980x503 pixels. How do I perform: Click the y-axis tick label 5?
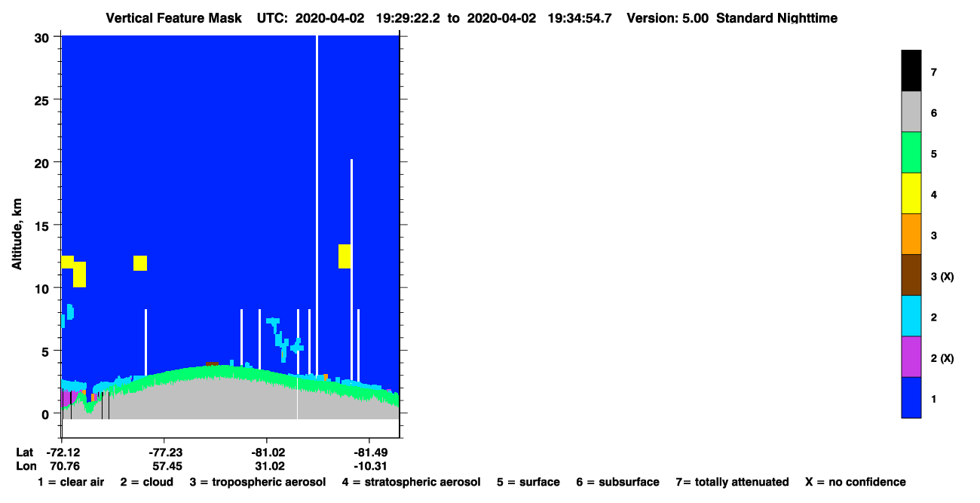pyautogui.click(x=47, y=351)
